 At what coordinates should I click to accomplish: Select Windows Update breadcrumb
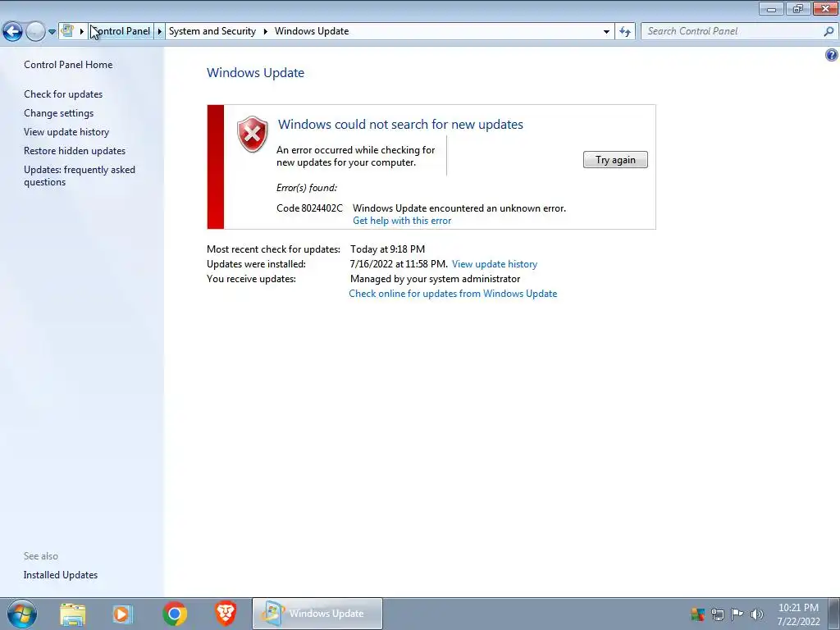click(312, 31)
